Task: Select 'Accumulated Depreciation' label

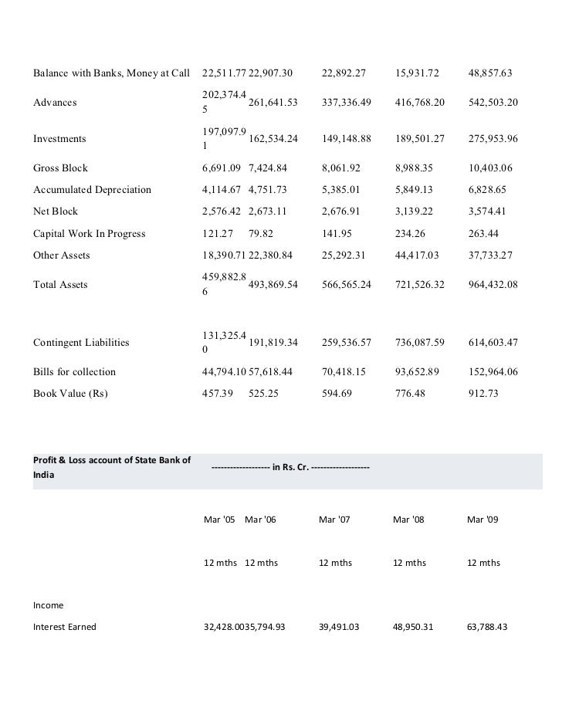Action: 92,189
